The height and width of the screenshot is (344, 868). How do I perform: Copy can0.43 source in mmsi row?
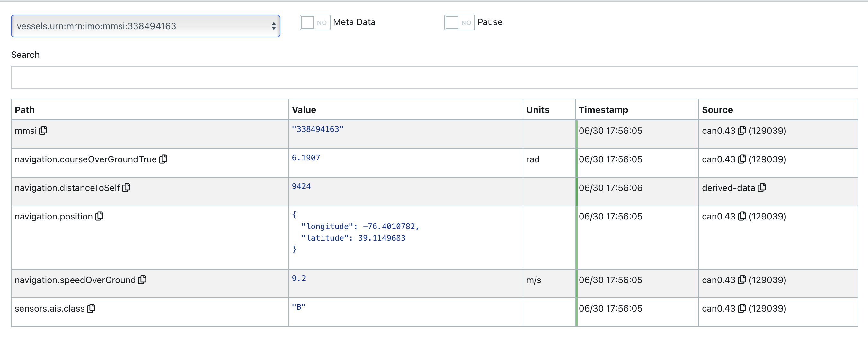point(742,131)
